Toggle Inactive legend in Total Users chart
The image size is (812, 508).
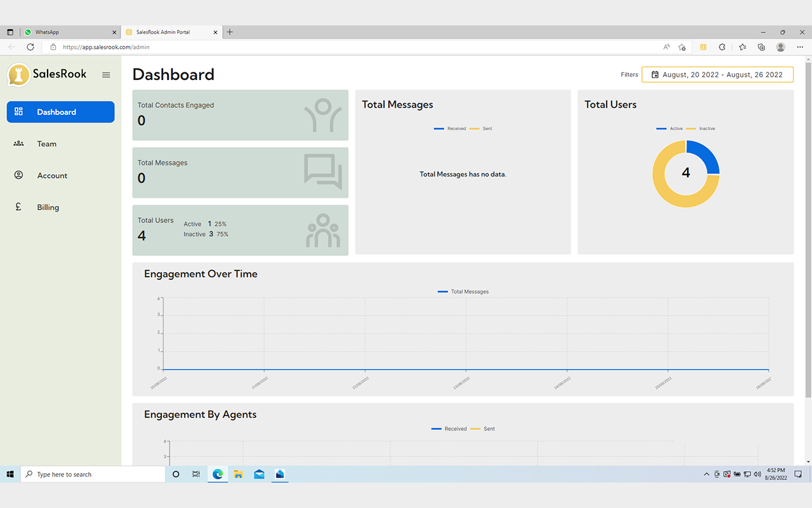click(701, 128)
